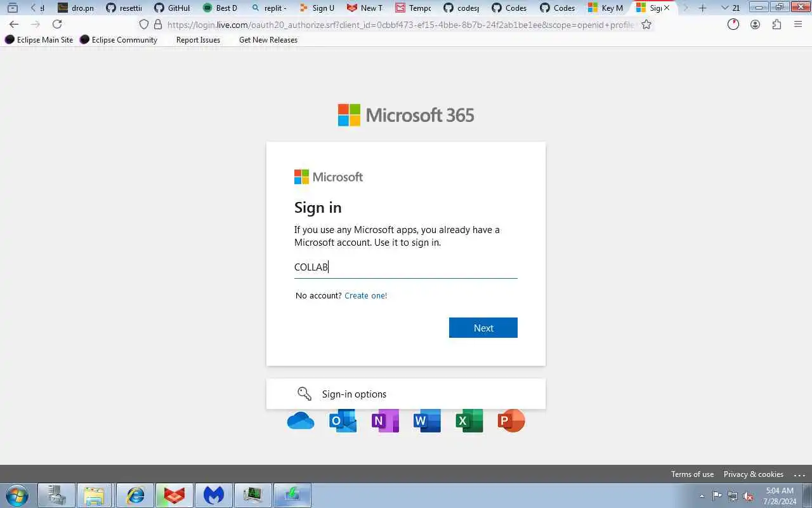812x508 pixels.
Task: Switch to the replit tab
Action: click(269, 8)
